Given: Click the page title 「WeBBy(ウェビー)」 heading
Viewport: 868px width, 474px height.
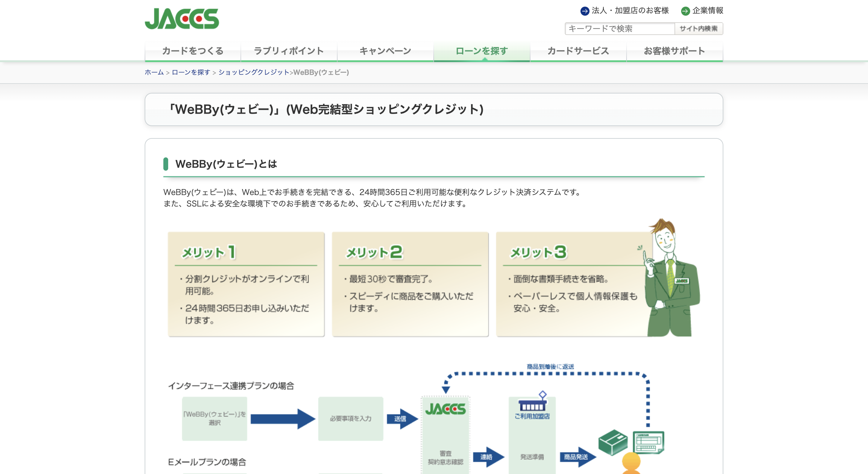Looking at the screenshot, I should click(326, 109).
